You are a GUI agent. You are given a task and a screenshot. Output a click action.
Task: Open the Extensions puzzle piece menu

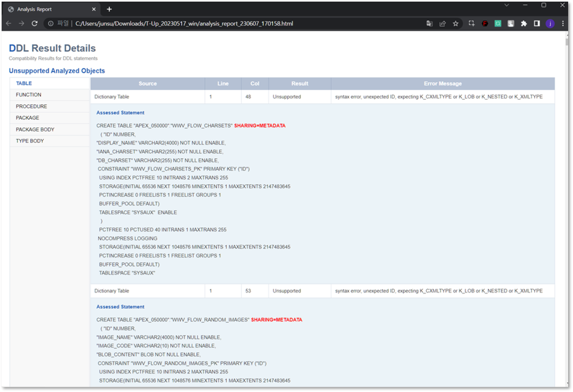coord(523,24)
